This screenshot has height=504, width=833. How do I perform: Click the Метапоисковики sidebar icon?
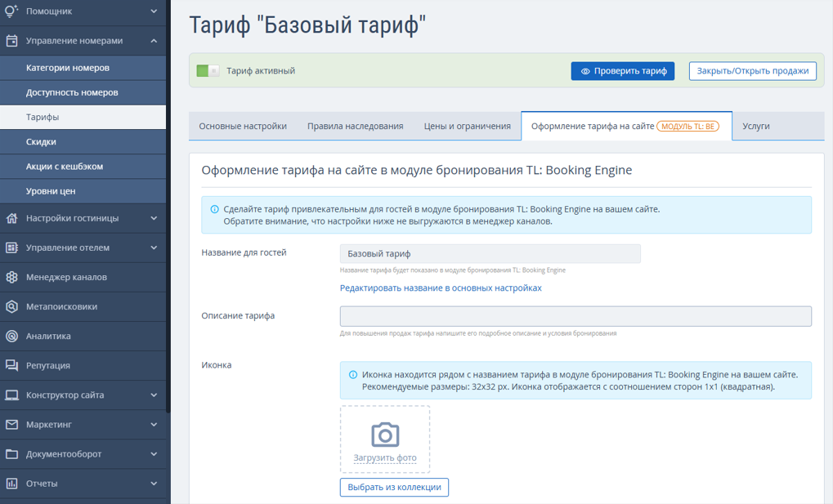tap(11, 306)
